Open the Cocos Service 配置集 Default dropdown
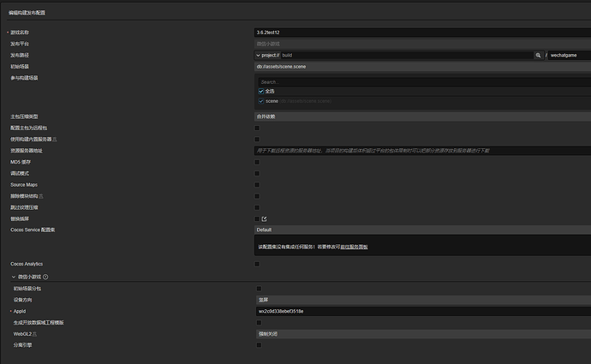Image resolution: width=591 pixels, height=364 pixels. (x=422, y=230)
